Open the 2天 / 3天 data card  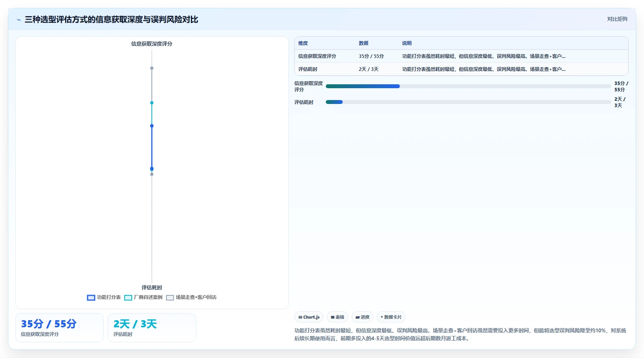[152, 328]
